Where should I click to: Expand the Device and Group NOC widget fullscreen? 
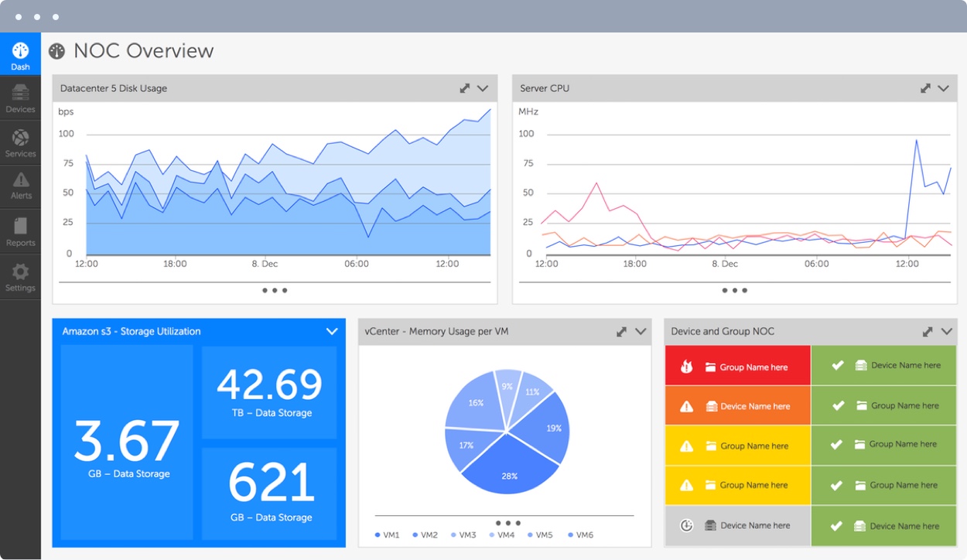(927, 331)
